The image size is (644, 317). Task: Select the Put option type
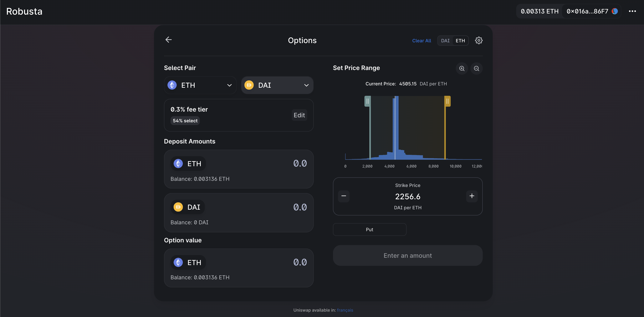369,229
